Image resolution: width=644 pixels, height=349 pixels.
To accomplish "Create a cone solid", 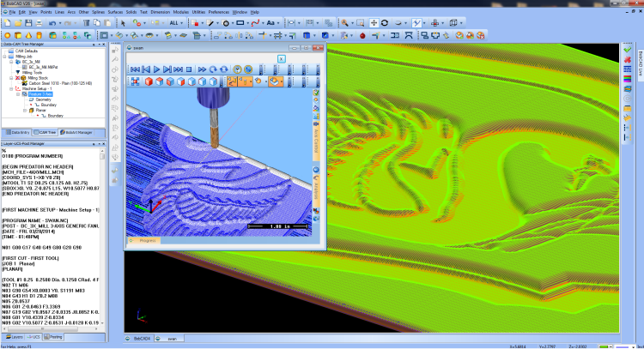I will 28,36.
